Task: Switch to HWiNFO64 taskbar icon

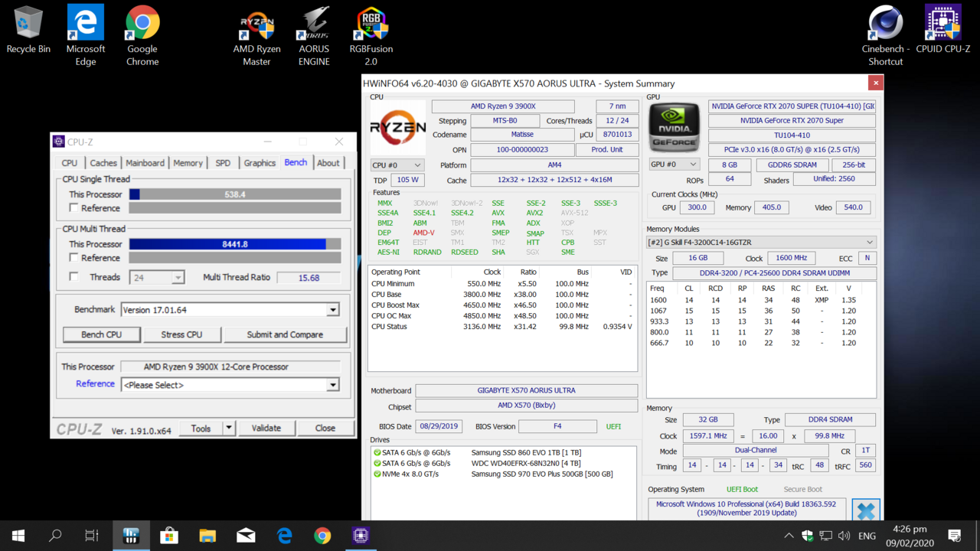Action: click(131, 536)
